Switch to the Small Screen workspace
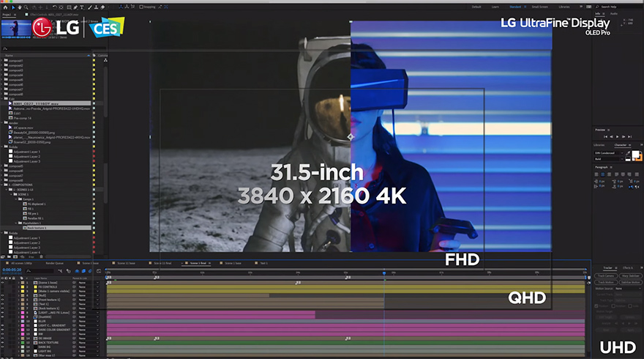This screenshot has height=359, width=644. click(539, 7)
